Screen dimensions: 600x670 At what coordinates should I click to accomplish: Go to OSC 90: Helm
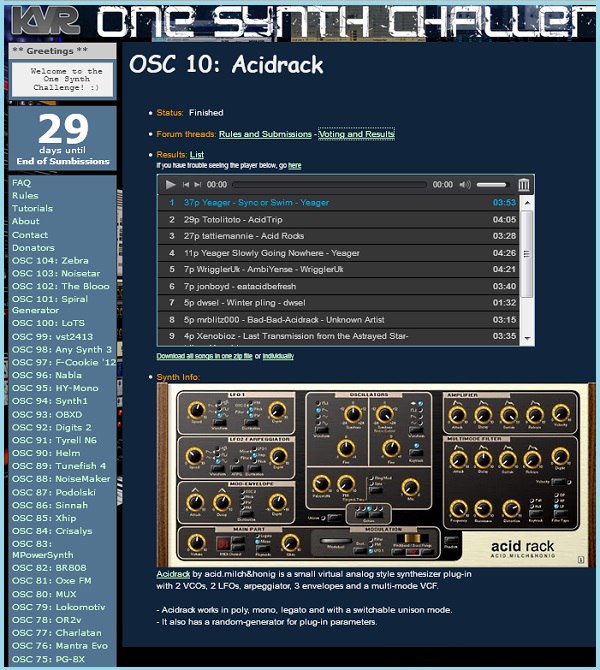pyautogui.click(x=46, y=453)
